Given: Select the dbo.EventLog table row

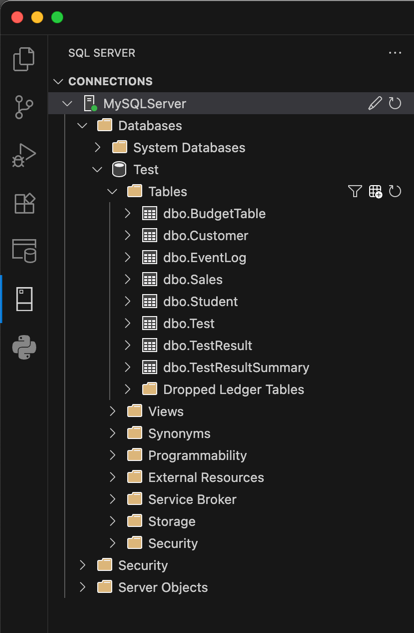Looking at the screenshot, I should 231,258.
